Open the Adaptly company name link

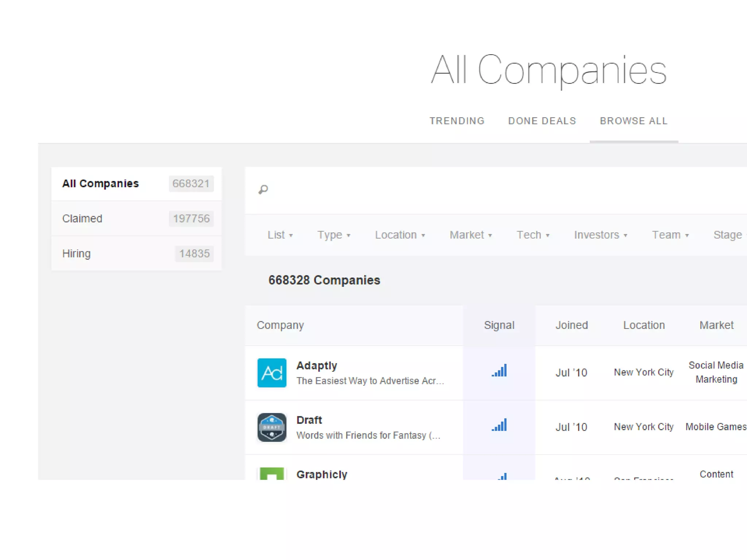pos(317,366)
